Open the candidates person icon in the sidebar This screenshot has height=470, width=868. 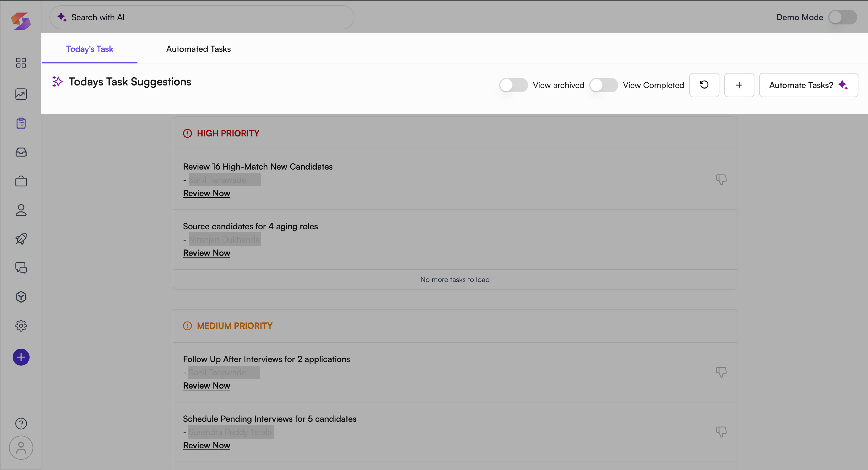pos(21,210)
